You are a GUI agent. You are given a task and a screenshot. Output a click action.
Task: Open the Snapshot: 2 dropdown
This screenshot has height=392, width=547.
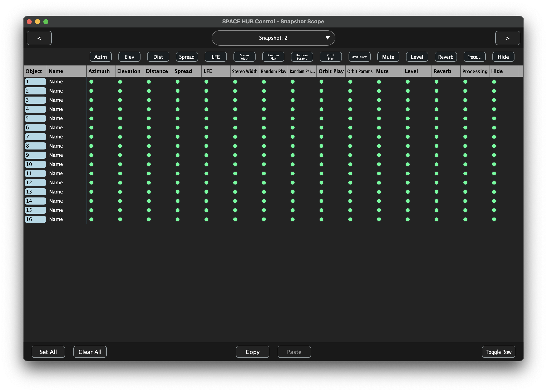(273, 38)
